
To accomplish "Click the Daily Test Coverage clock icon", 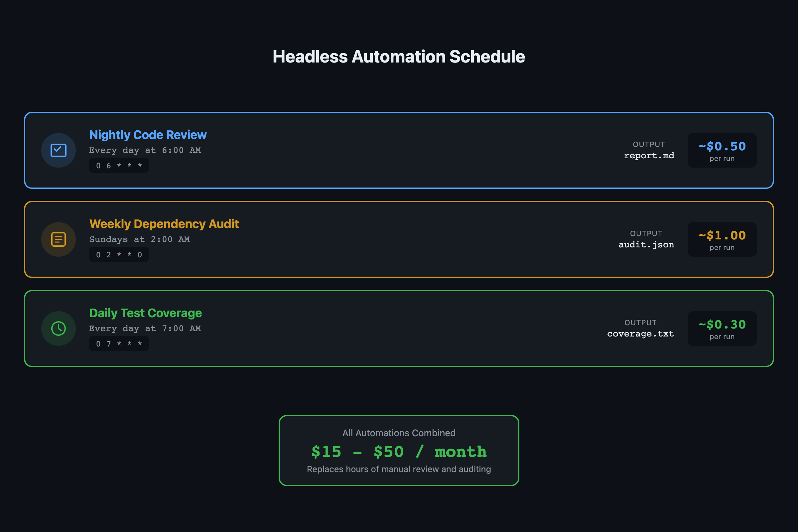I will 59,329.
